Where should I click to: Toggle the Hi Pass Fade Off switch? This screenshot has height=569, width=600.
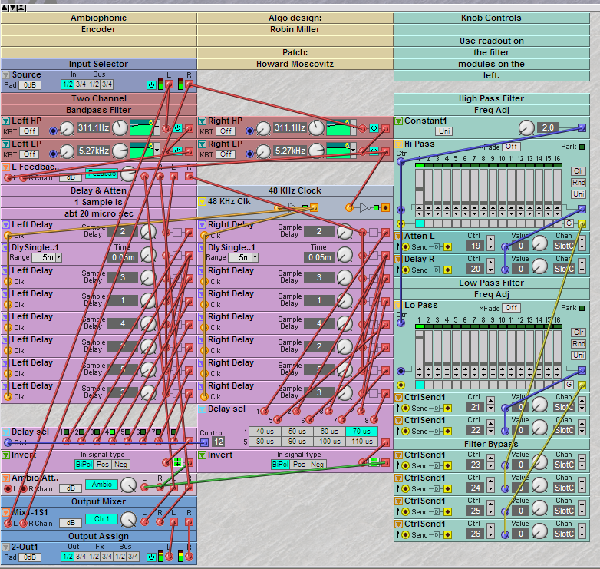(x=511, y=146)
